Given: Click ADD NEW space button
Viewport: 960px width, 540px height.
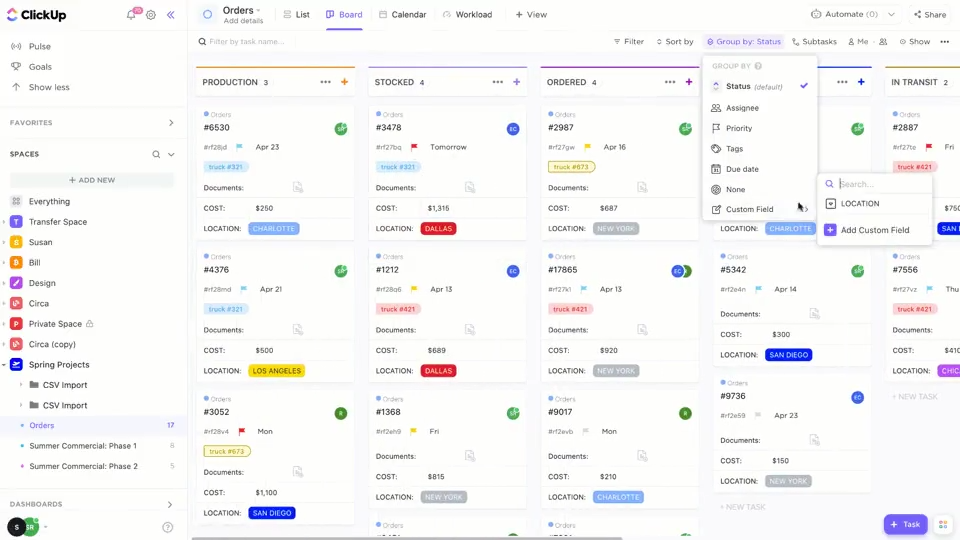Looking at the screenshot, I should click(92, 180).
